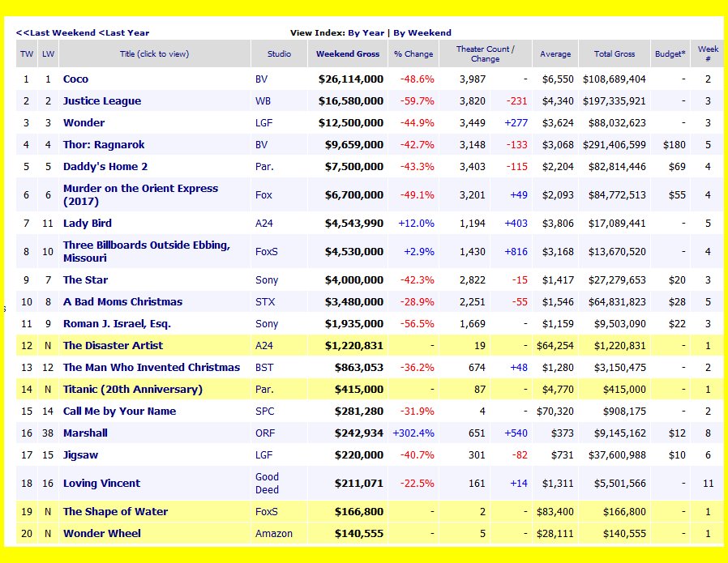728x563 pixels.
Task: Open The Disaster Artist movie page
Action: click(113, 346)
